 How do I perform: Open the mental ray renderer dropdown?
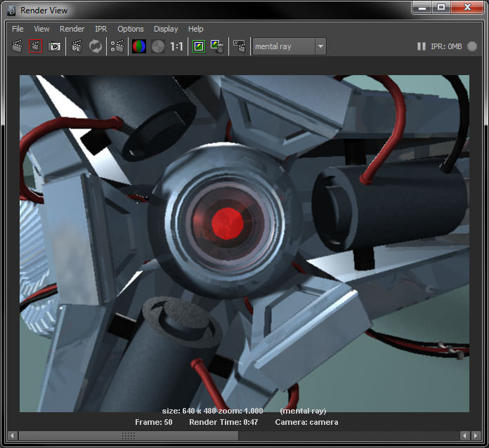pyautogui.click(x=289, y=46)
